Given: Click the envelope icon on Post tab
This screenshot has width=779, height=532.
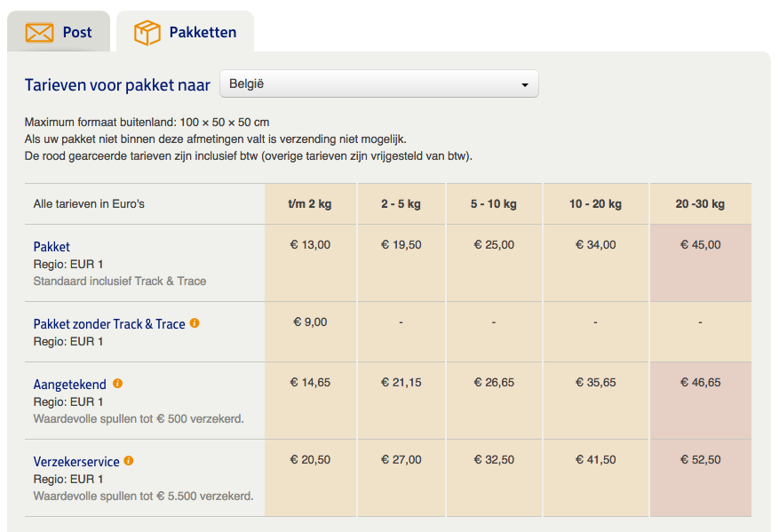Looking at the screenshot, I should tap(39, 33).
